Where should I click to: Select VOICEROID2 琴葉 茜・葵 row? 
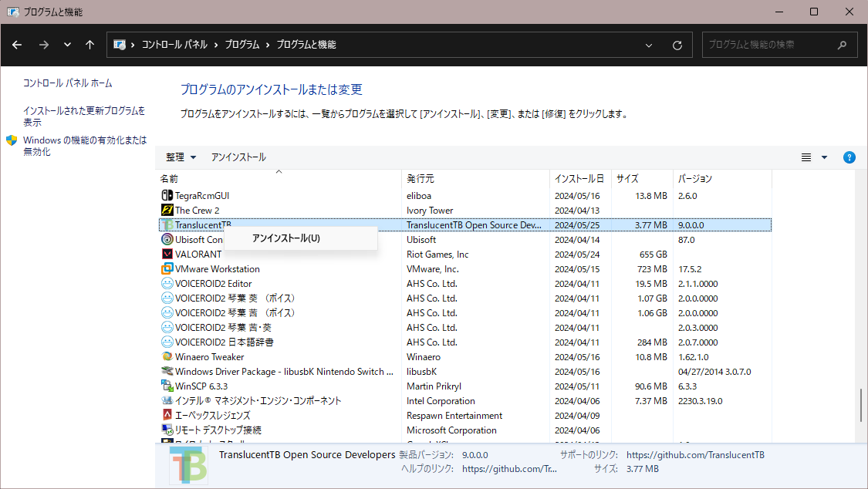point(465,328)
